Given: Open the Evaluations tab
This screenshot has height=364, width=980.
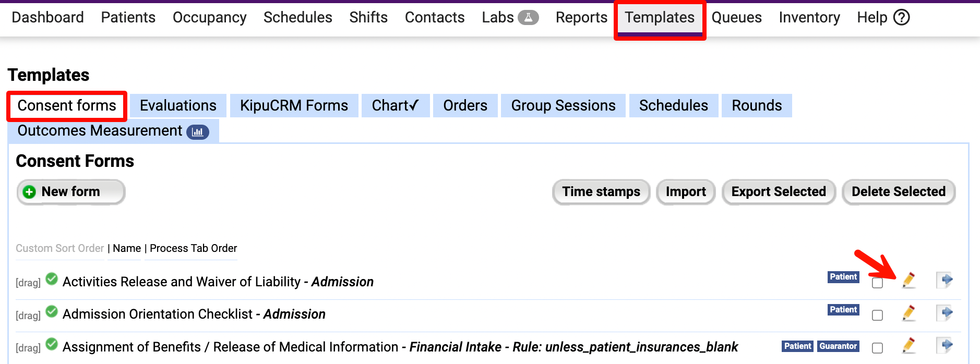Looking at the screenshot, I should pos(178,106).
